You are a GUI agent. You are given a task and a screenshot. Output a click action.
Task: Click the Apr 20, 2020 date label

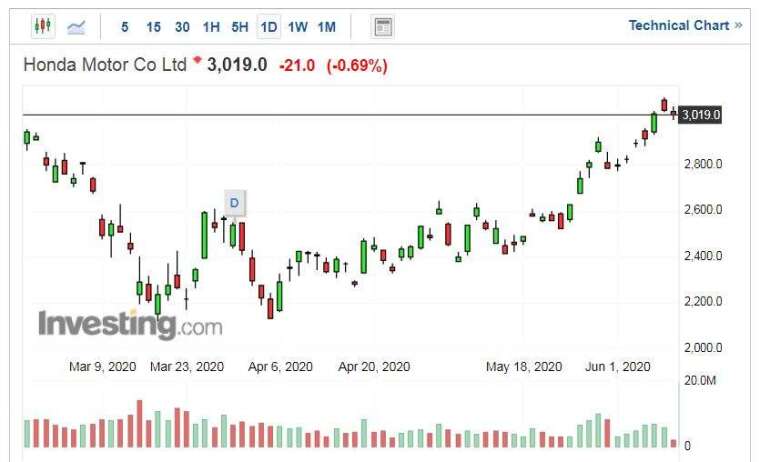point(374,366)
